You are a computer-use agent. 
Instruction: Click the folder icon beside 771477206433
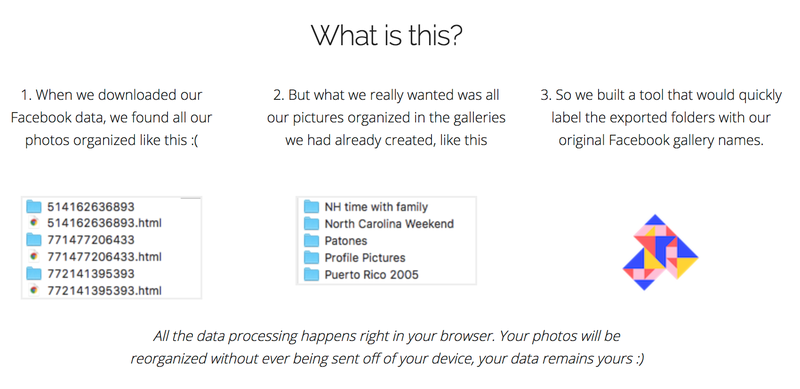(34, 239)
